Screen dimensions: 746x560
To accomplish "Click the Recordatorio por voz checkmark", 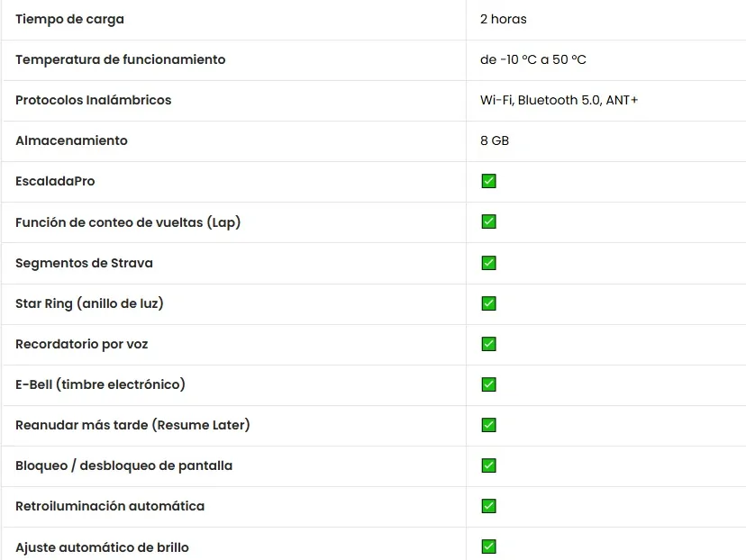I will 488,344.
